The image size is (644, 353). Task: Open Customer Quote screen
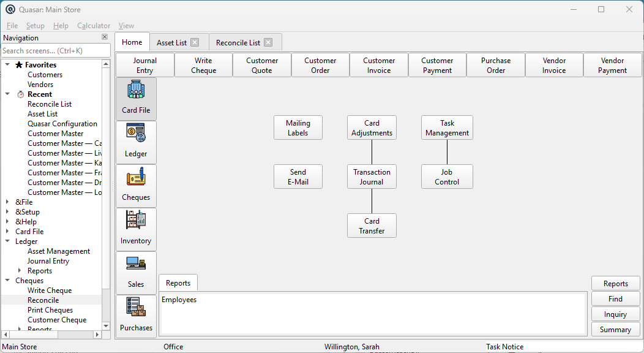262,66
